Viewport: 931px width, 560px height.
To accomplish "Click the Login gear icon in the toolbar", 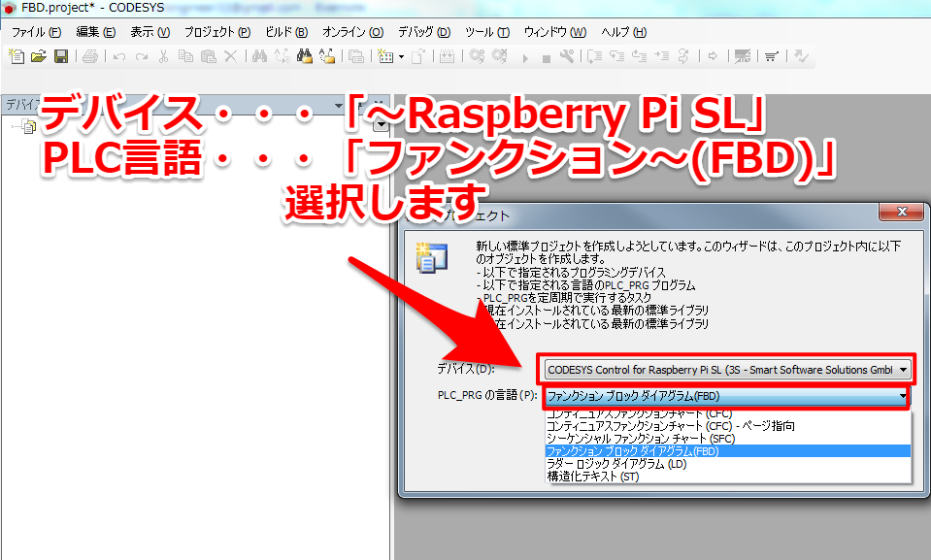I will coord(477,56).
